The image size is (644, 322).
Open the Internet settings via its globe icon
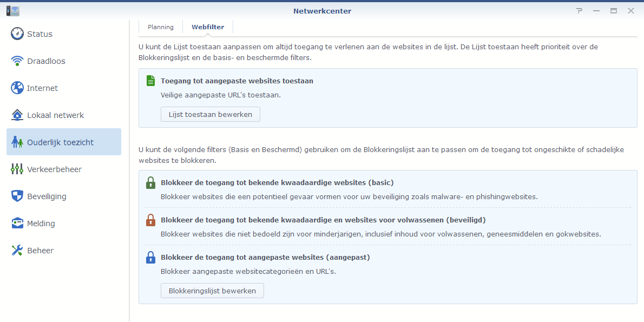click(x=17, y=88)
